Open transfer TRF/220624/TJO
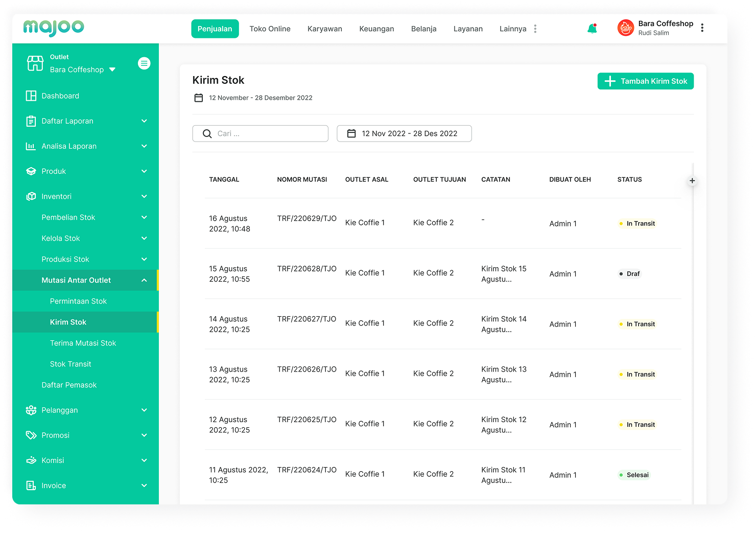The image size is (756, 533). (x=307, y=470)
